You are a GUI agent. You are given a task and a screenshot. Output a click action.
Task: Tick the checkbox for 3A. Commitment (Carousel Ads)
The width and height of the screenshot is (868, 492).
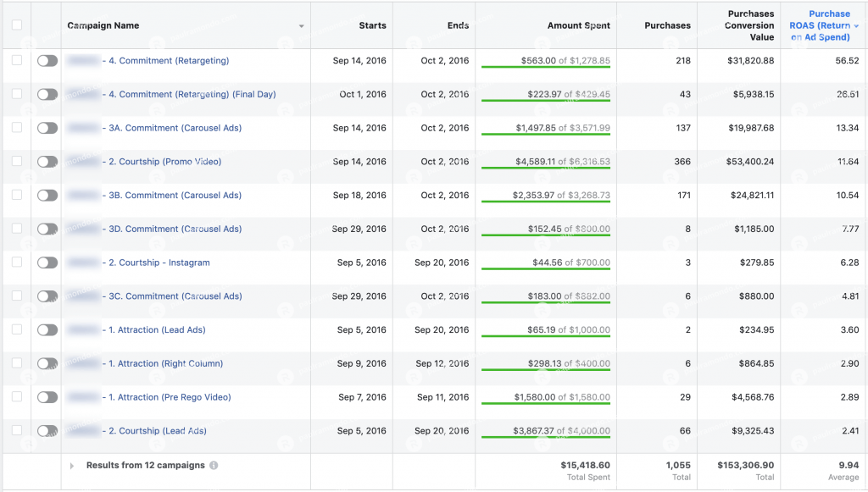[15, 129]
